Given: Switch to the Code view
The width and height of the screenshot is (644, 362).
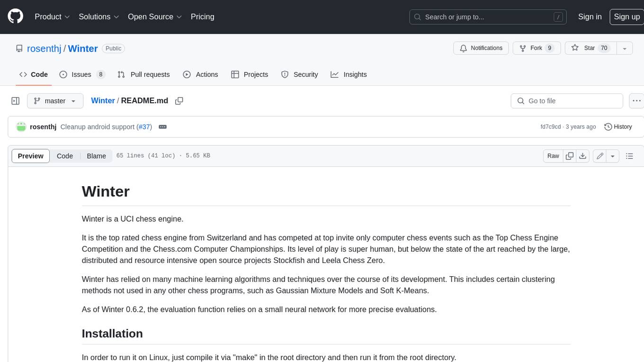Looking at the screenshot, I should pyautogui.click(x=65, y=156).
